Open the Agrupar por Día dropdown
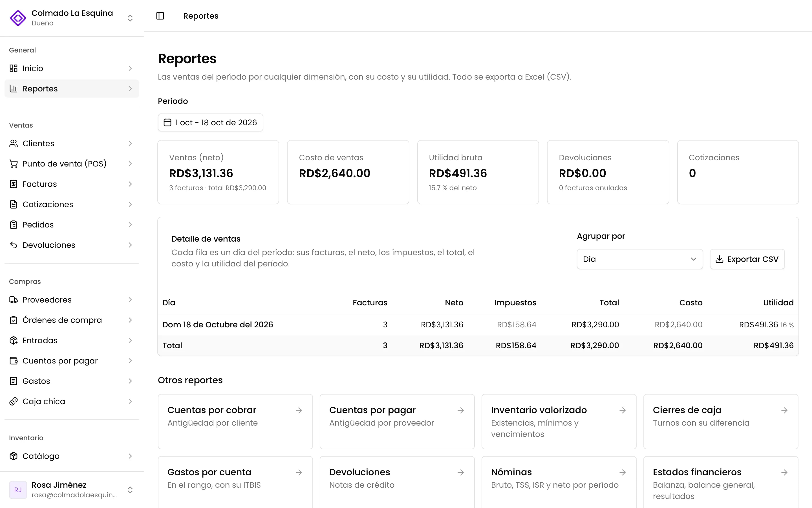Screen dimensions: 812x508 (639, 259)
